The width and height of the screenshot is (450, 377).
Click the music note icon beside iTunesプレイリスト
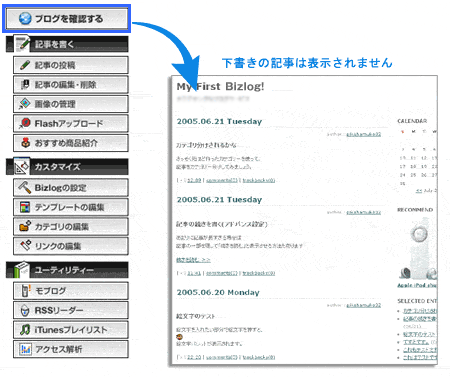point(25,330)
